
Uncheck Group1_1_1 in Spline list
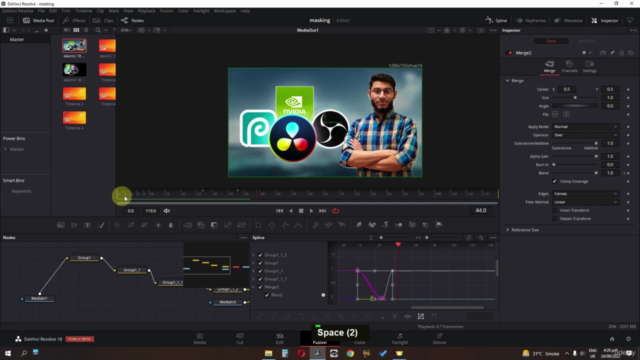[x=260, y=279]
